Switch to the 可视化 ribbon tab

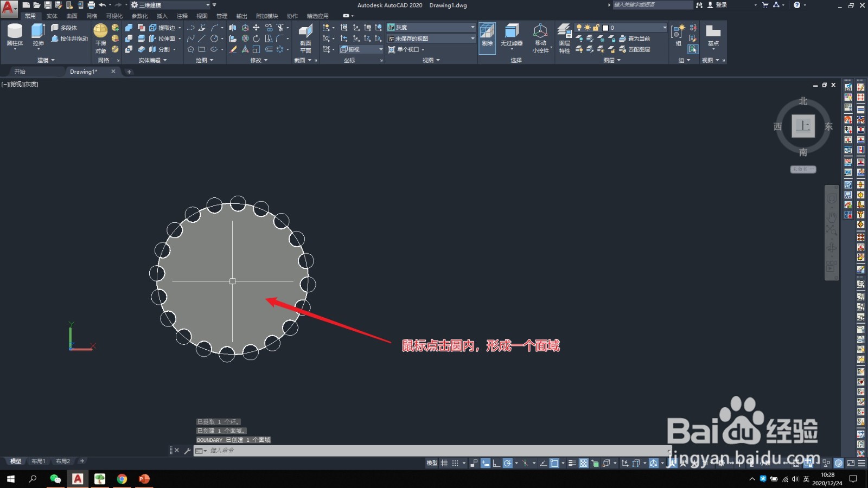pyautogui.click(x=113, y=16)
